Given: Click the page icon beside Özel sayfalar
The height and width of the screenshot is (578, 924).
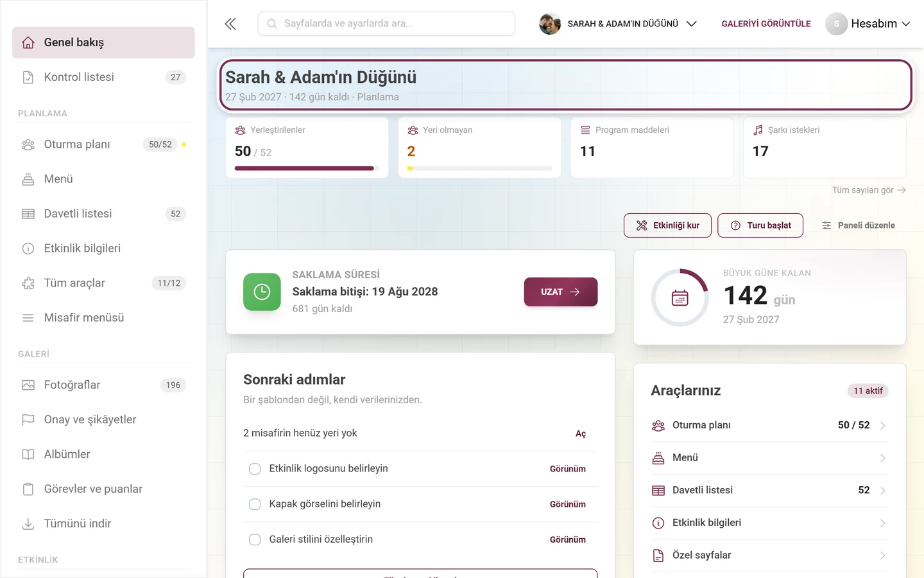Looking at the screenshot, I should (x=658, y=556).
